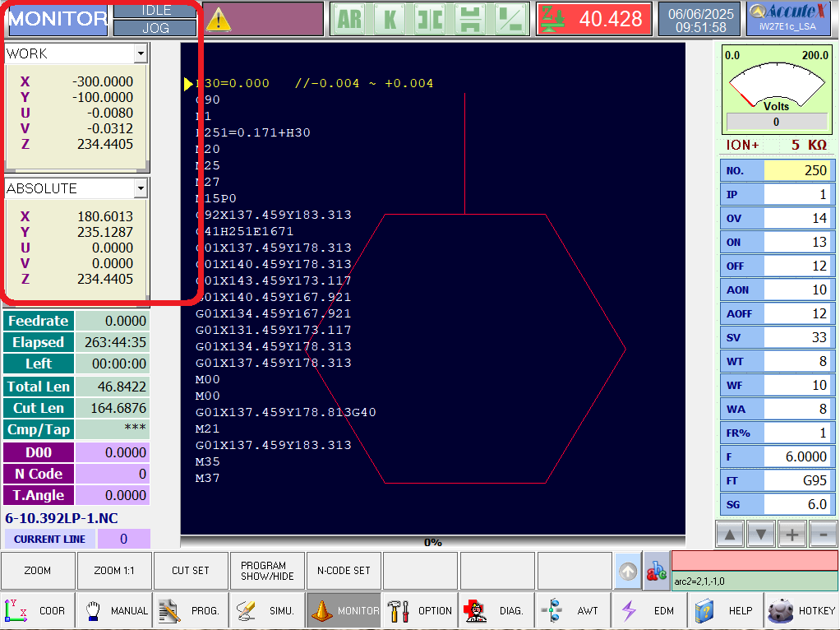Open the HELP tab
Viewport: 840px width, 630px height.
(x=727, y=611)
